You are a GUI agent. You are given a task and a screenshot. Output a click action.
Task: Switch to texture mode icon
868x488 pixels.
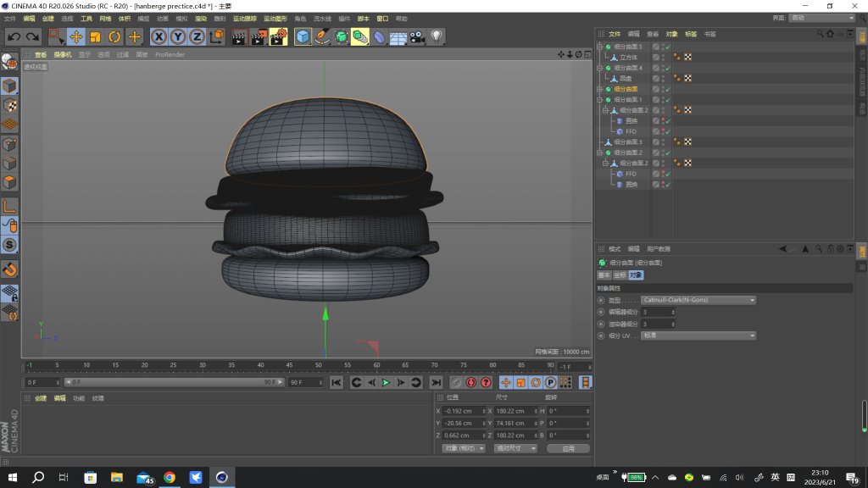[9, 105]
